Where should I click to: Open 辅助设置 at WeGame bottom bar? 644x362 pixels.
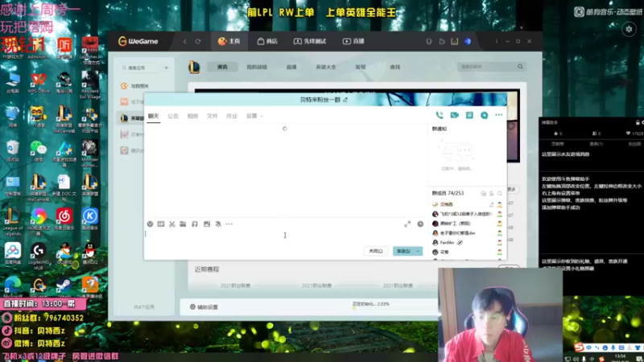204,307
